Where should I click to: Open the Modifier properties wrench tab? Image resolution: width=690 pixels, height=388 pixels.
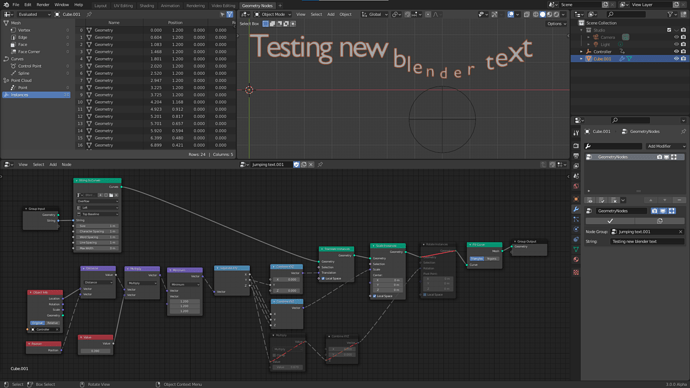click(576, 209)
